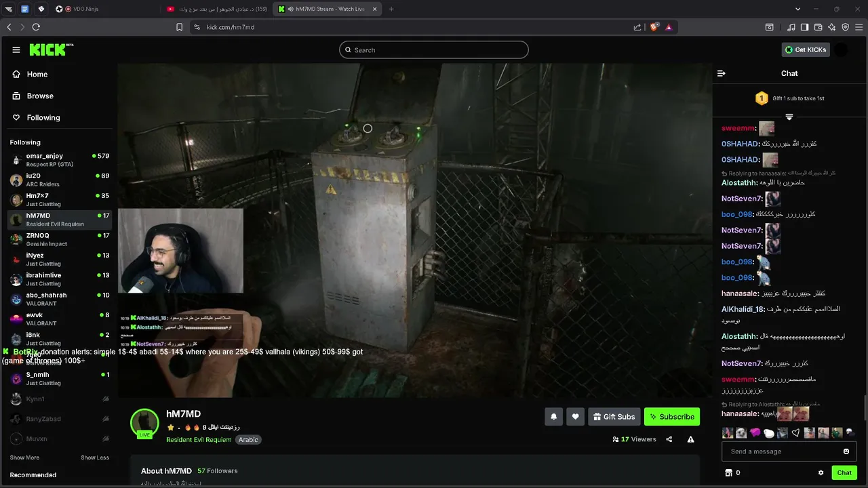This screenshot has height=488, width=868.
Task: Open iu20 ARC Raiders channel
Action: point(60,180)
